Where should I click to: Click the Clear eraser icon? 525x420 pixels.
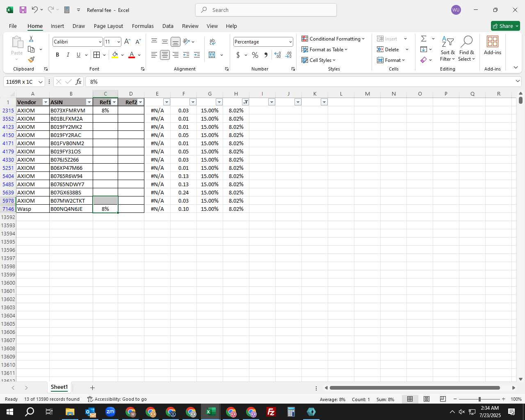tap(424, 60)
